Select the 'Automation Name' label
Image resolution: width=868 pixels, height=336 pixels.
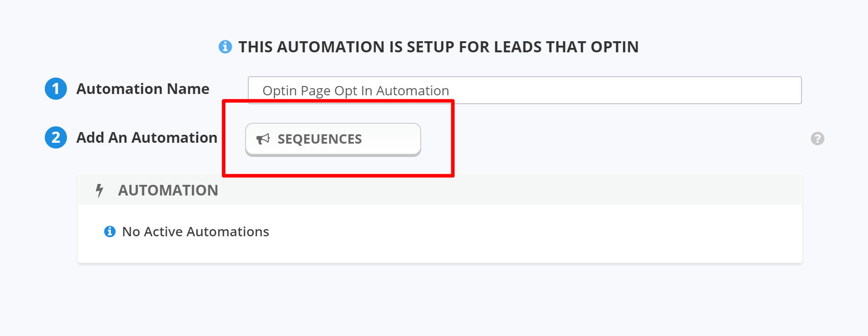pos(143,89)
